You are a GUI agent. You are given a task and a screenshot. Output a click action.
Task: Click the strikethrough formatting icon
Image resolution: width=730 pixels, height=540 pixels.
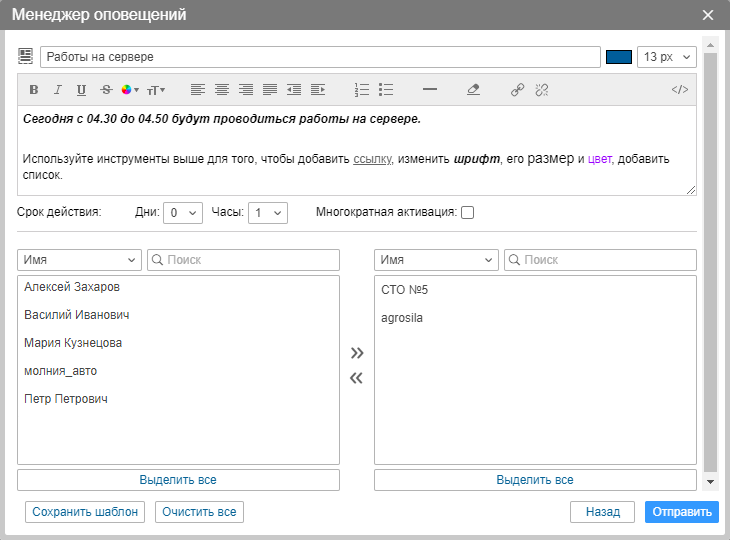coord(106,90)
